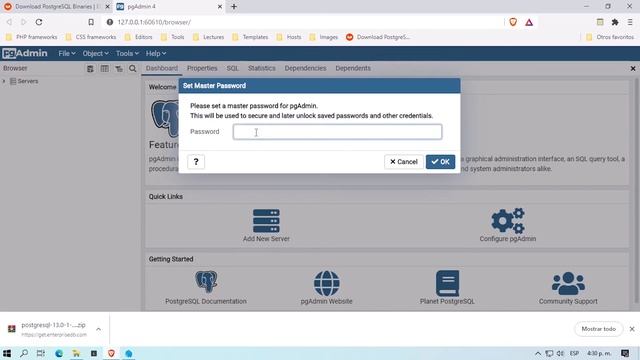
Task: Cancel the Set Master Password dialog
Action: [x=403, y=162]
